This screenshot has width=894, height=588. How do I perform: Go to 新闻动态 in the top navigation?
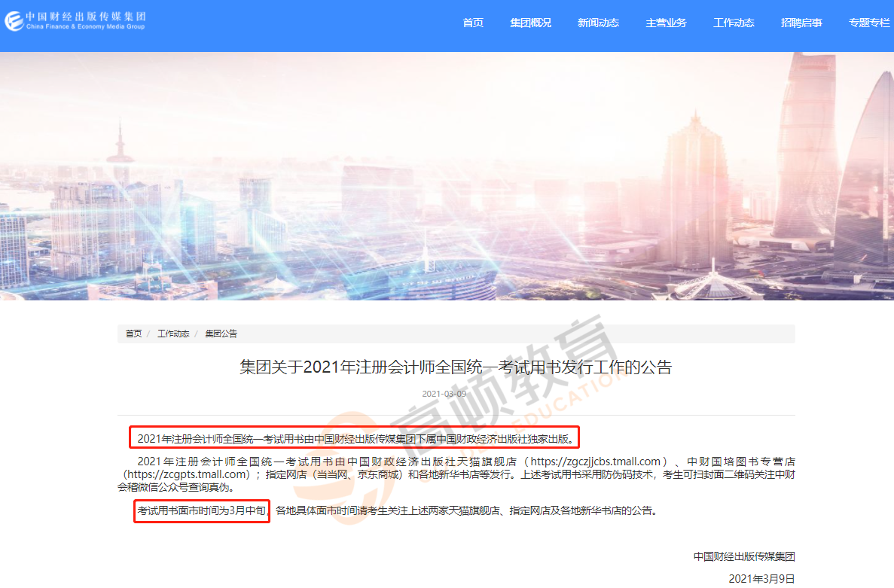click(598, 23)
